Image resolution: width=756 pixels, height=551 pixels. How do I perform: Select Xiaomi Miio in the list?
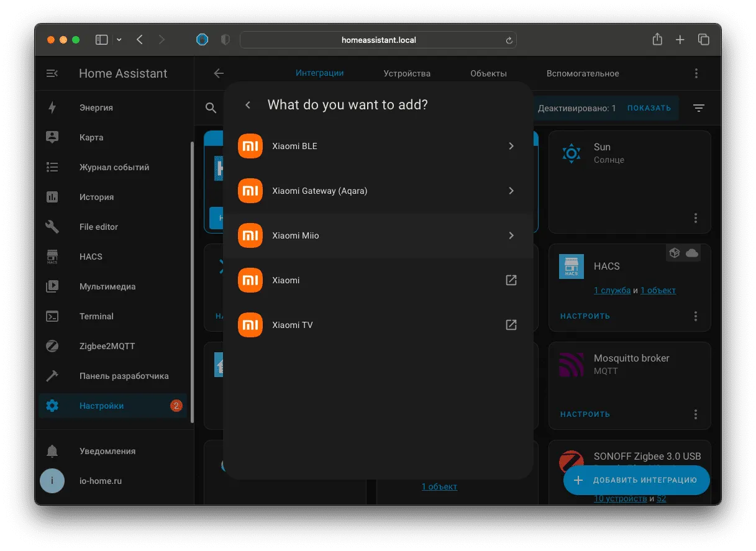(x=378, y=235)
